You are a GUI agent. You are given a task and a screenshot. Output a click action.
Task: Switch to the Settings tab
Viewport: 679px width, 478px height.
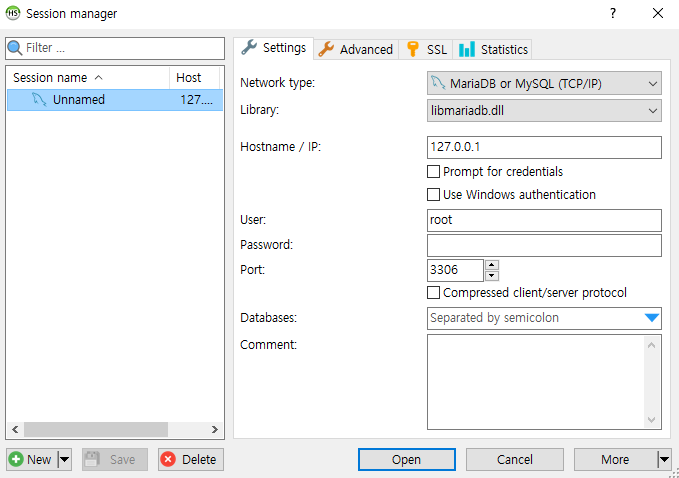[x=274, y=48]
